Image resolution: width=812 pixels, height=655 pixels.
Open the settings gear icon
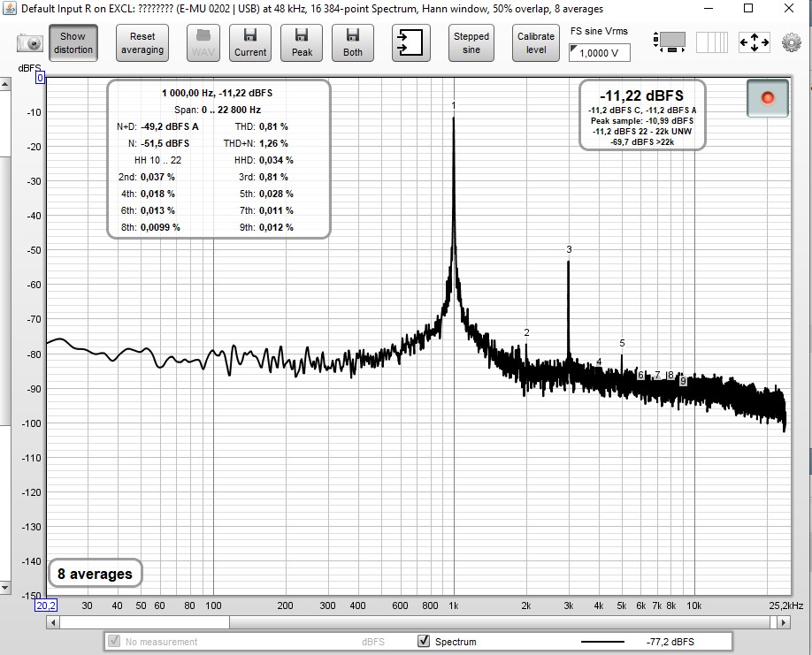[792, 42]
